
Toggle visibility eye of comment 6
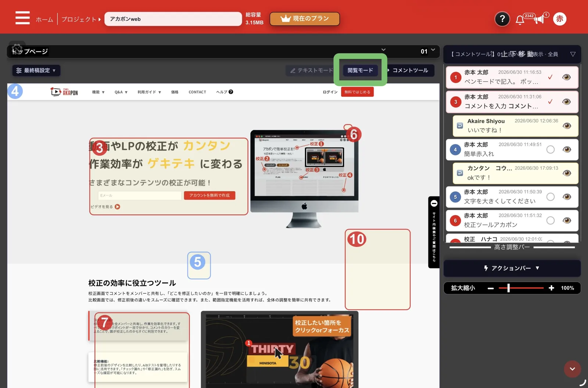pyautogui.click(x=567, y=220)
